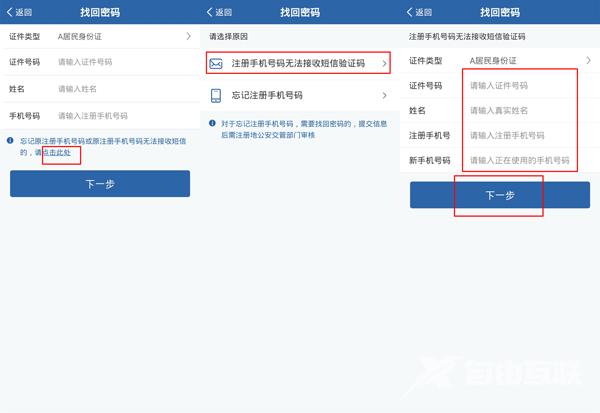The image size is (600, 413).
Task: Click the 注册手机号 label
Action: click(x=429, y=135)
